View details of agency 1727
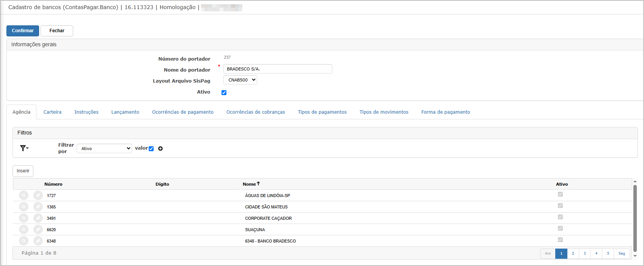The height and width of the screenshot is (266, 644). pyautogui.click(x=24, y=196)
